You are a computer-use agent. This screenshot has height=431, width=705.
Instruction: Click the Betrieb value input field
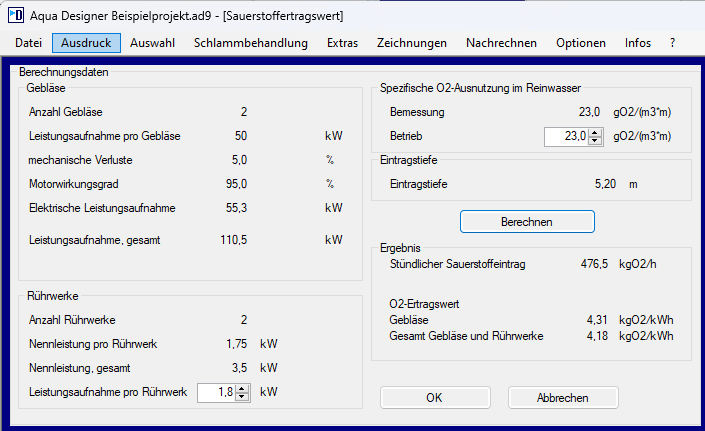point(565,136)
